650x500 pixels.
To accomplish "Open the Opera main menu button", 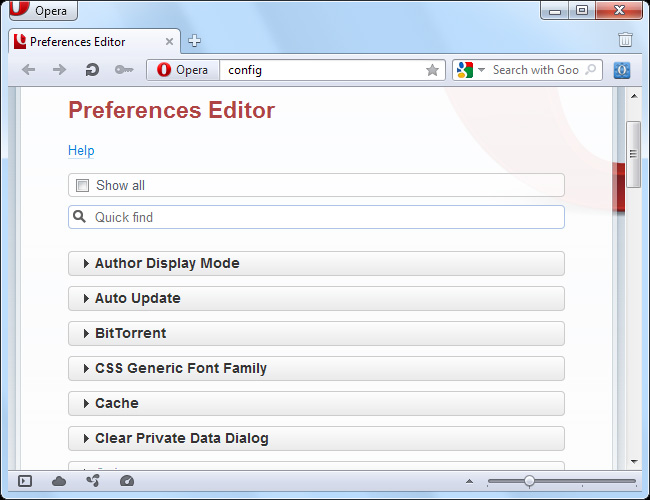I will (40, 10).
